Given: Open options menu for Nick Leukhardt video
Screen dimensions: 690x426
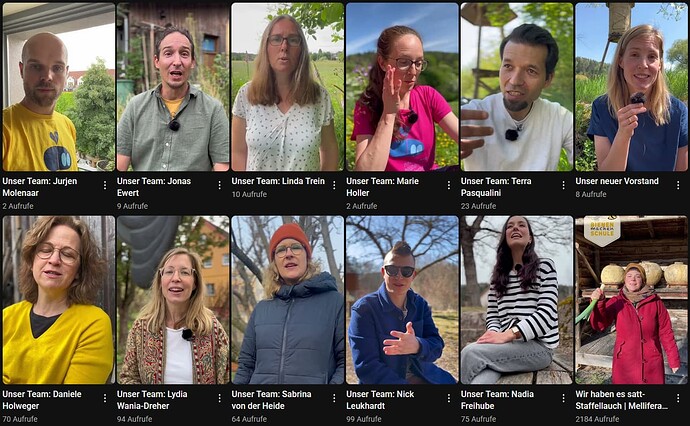Looking at the screenshot, I should tap(449, 398).
